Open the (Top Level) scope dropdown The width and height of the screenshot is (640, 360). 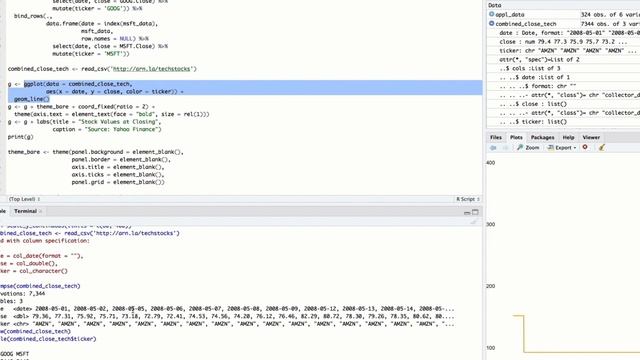click(x=24, y=199)
